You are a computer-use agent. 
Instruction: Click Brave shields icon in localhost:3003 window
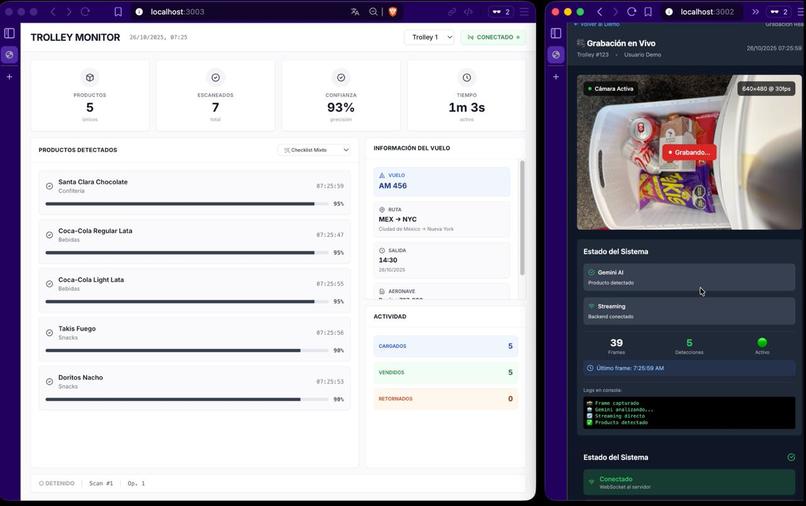393,12
